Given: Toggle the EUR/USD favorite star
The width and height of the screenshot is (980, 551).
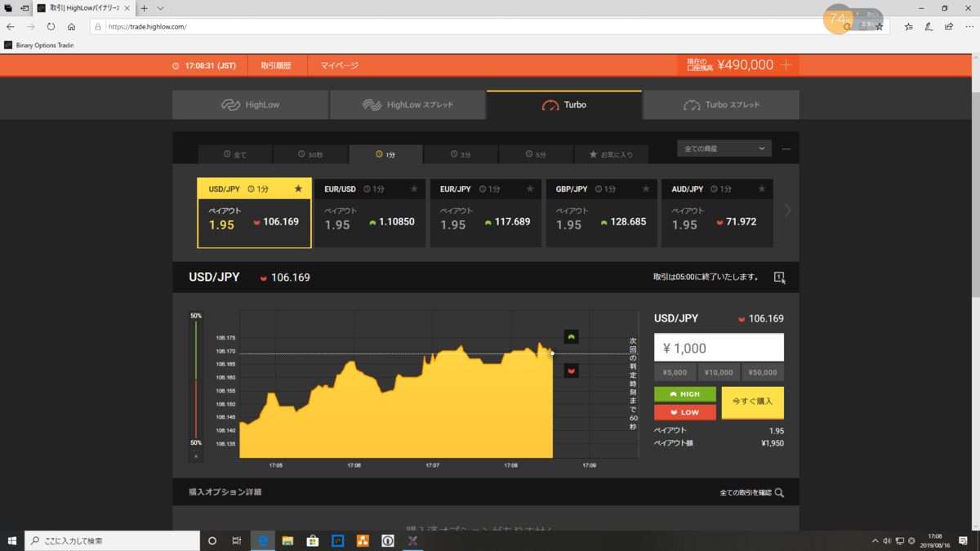Looking at the screenshot, I should (x=414, y=189).
